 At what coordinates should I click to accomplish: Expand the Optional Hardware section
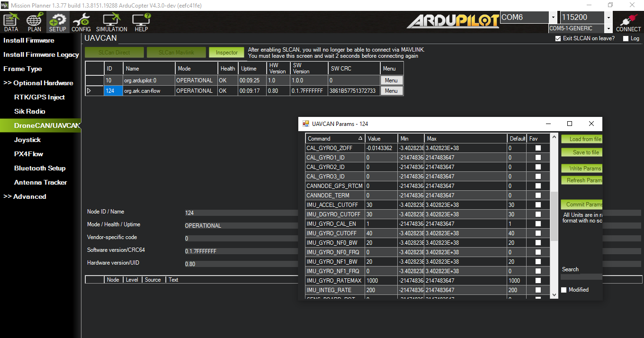tap(38, 83)
